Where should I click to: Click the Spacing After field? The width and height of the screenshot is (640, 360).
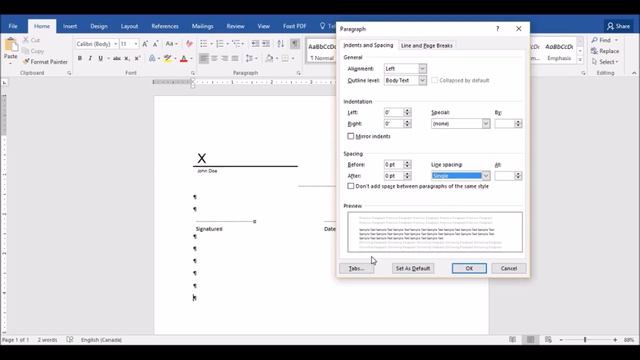394,176
